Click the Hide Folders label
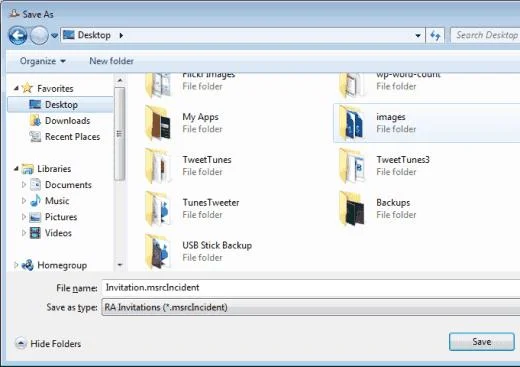Image resolution: width=520 pixels, height=367 pixels. click(55, 344)
